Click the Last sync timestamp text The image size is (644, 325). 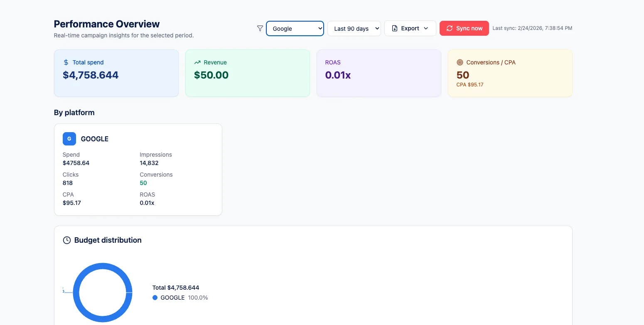coord(532,28)
